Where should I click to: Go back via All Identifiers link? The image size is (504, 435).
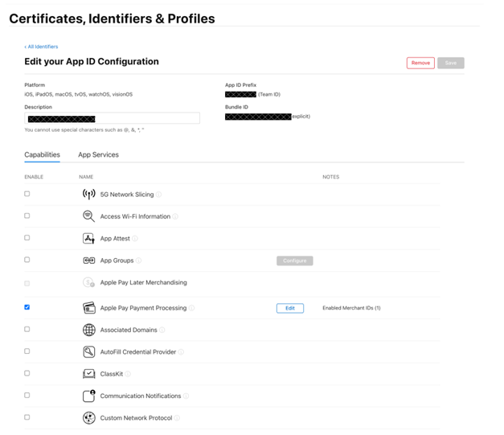pyautogui.click(x=42, y=47)
